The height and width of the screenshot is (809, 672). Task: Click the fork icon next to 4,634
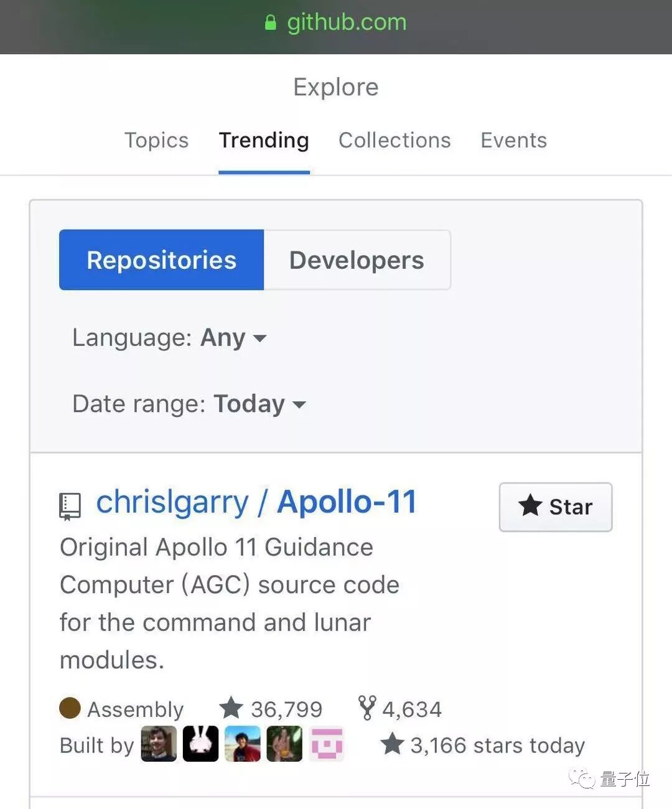[367, 708]
